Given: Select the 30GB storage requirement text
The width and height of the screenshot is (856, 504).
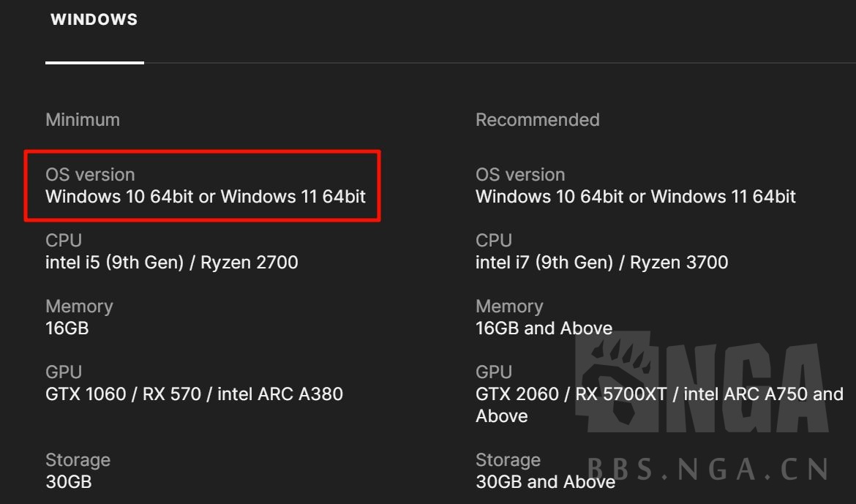Looking at the screenshot, I should click(x=67, y=482).
